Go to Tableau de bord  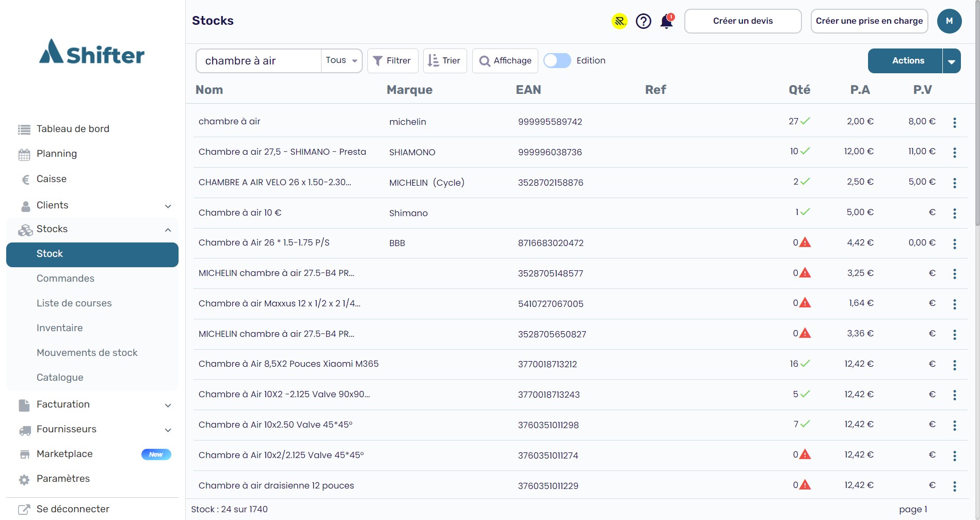click(x=73, y=129)
